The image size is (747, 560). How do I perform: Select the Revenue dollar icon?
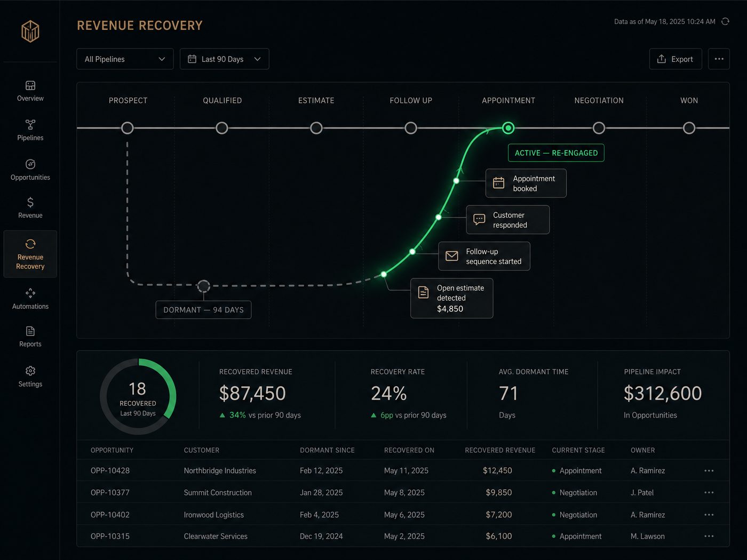click(x=30, y=202)
